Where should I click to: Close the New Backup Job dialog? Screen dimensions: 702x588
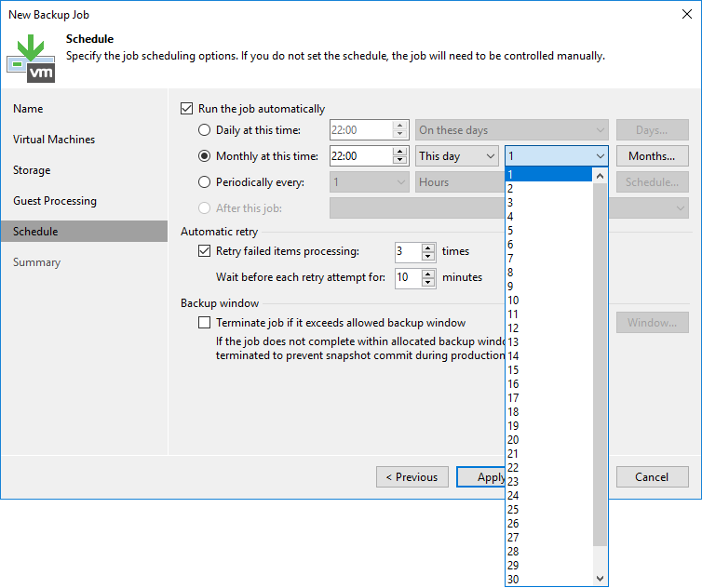point(684,14)
